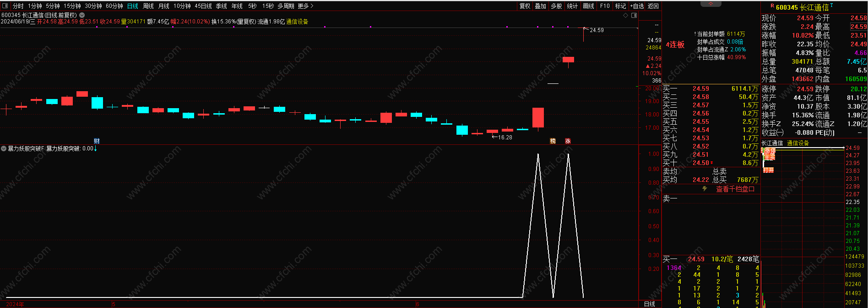Open 多周期 multi-period view
The width and height of the screenshot is (868, 308).
pos(286,6)
